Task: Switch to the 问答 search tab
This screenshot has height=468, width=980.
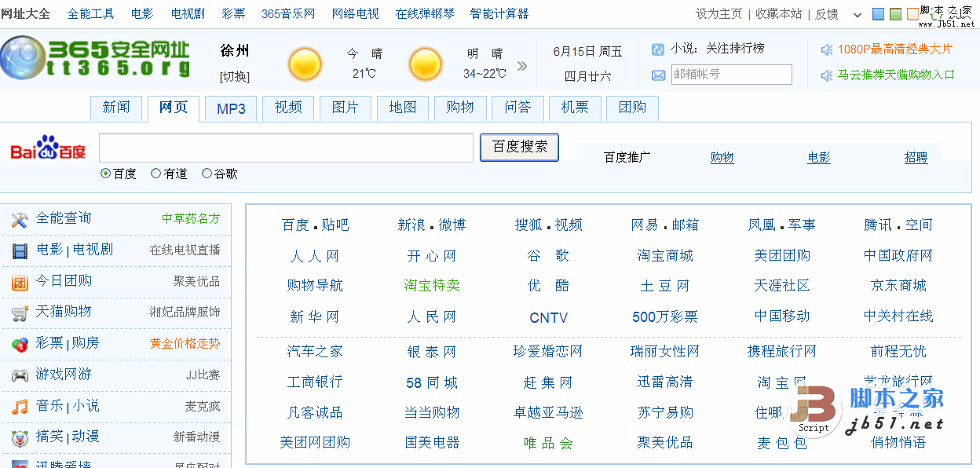Action: pyautogui.click(x=517, y=108)
